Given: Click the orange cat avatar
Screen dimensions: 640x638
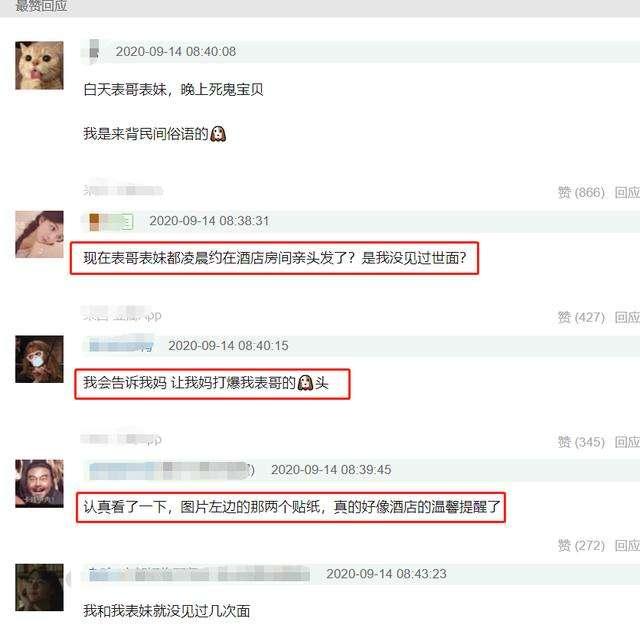Looking at the screenshot, I should [39, 65].
